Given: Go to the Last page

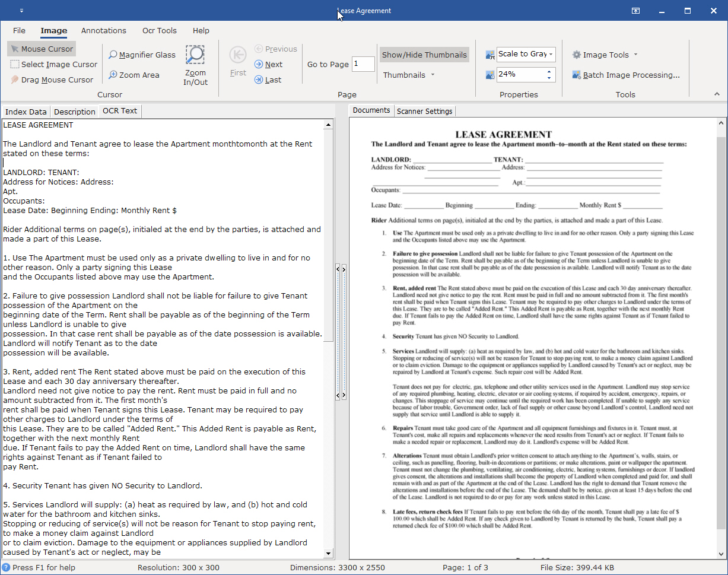Looking at the screenshot, I should (x=269, y=80).
